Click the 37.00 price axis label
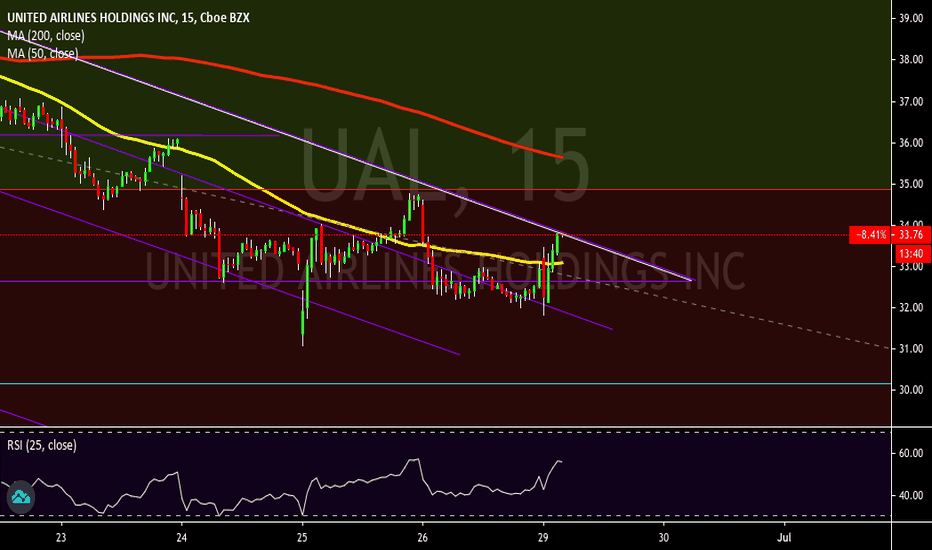Image resolution: width=932 pixels, height=550 pixels. (x=911, y=102)
